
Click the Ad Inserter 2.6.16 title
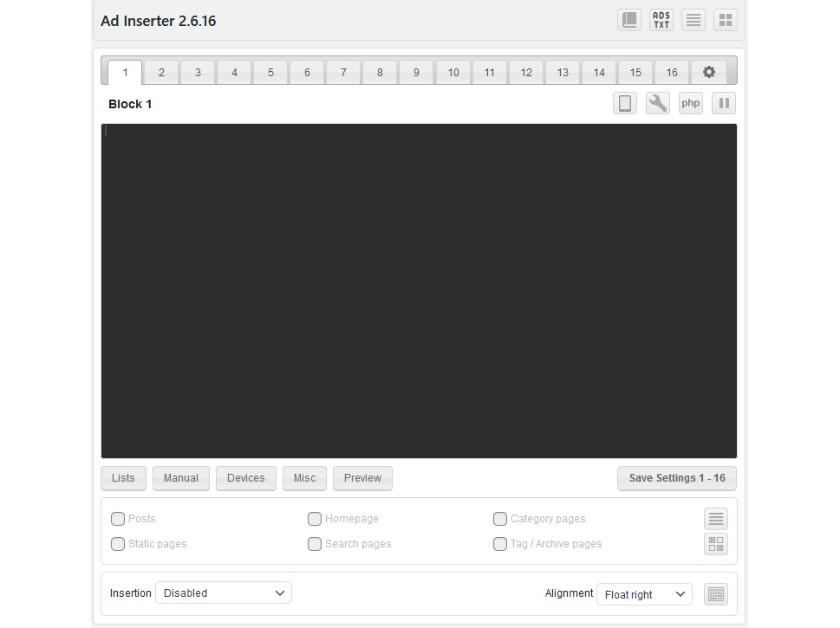(159, 21)
